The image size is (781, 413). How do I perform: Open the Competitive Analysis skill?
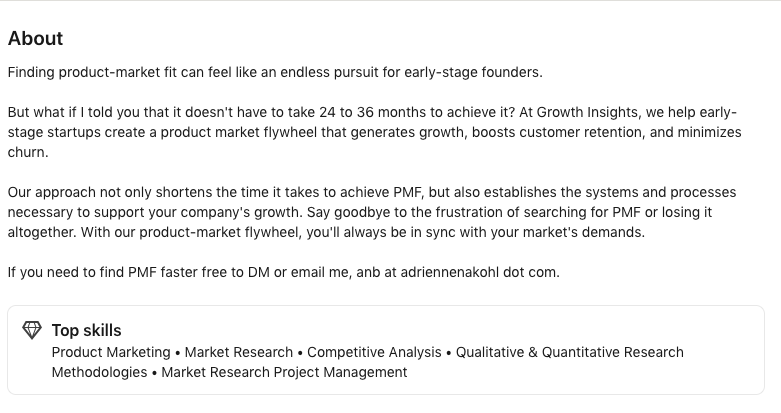374,352
